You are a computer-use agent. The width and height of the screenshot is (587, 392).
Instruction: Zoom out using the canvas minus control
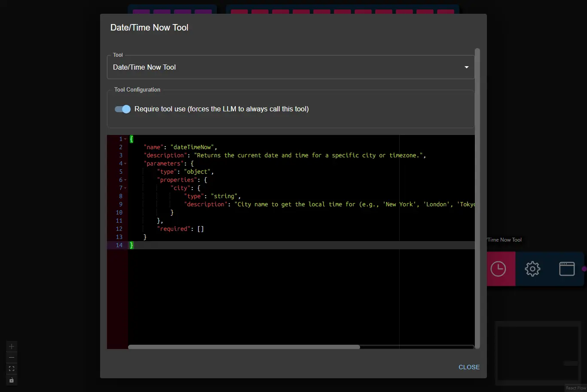(x=12, y=358)
